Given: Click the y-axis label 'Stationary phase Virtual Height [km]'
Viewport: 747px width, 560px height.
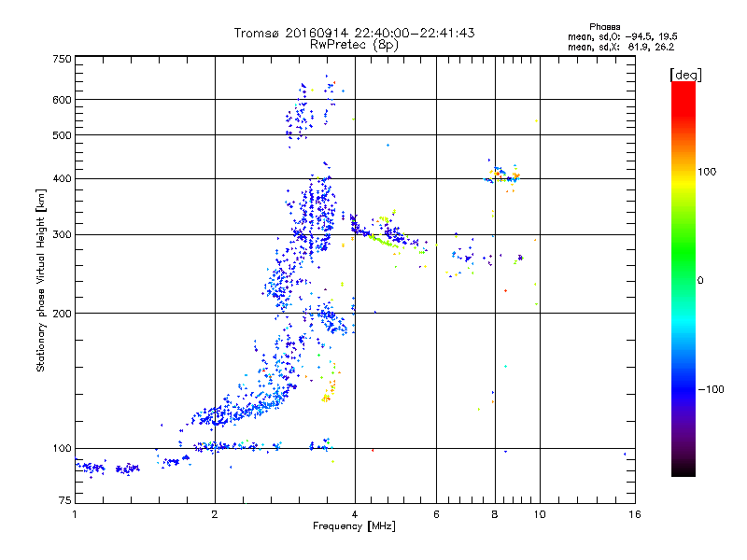Looking at the screenshot, I should click(40, 281).
